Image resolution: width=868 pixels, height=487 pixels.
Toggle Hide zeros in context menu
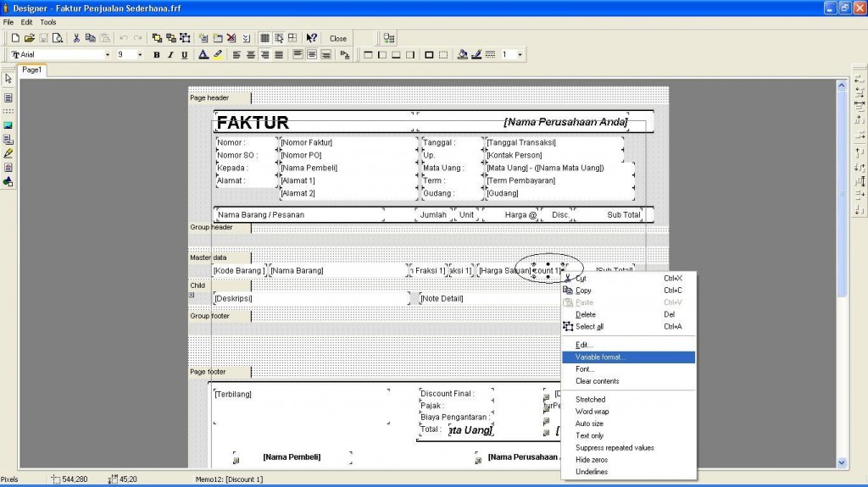(x=592, y=460)
